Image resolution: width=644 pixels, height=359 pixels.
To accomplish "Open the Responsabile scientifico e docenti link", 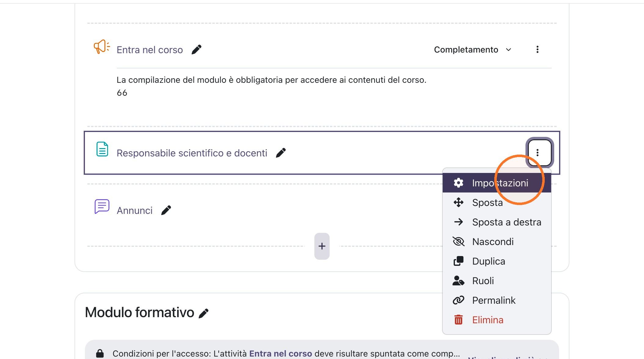I will pos(192,153).
